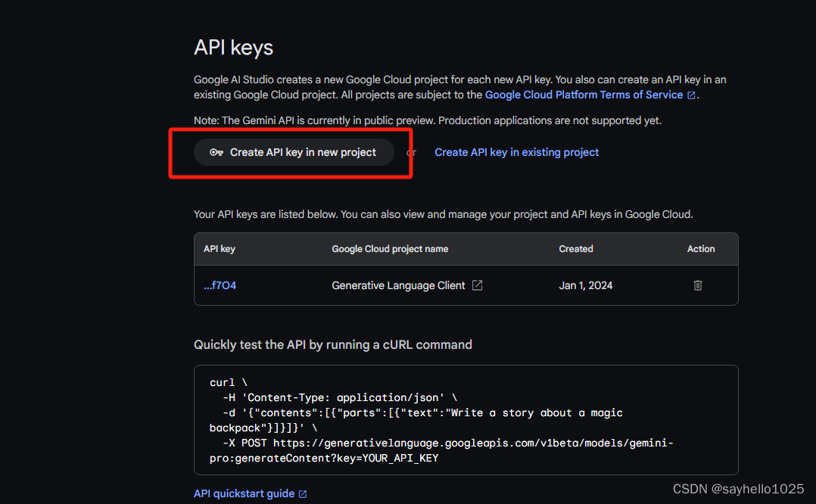Click the Generative Language Client project name
This screenshot has height=504, width=816.
click(x=398, y=285)
